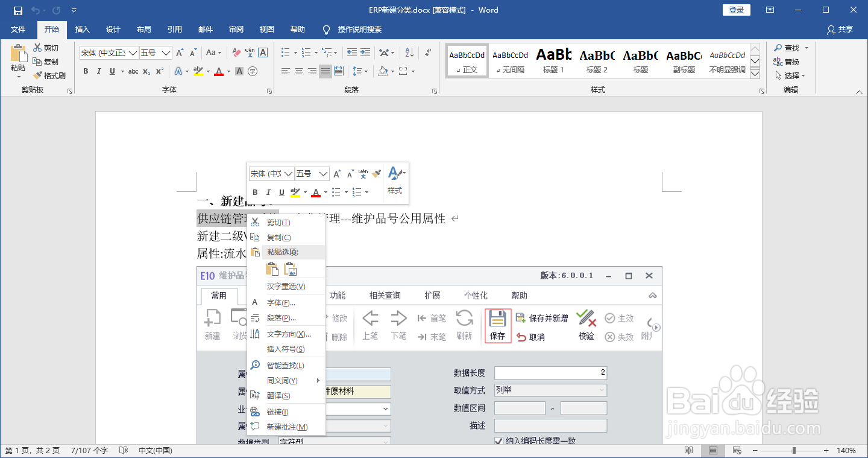Image resolution: width=868 pixels, height=458 pixels.
Task: Click the 登录 sign-in button
Action: 736,10
